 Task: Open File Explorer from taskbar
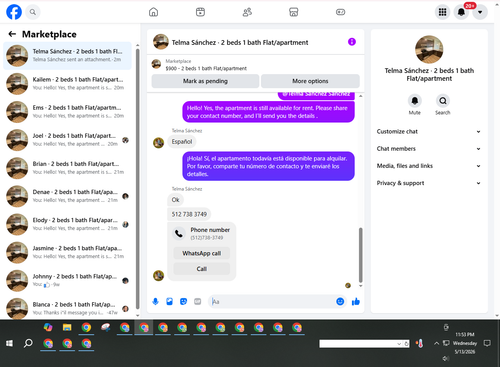pos(67,328)
